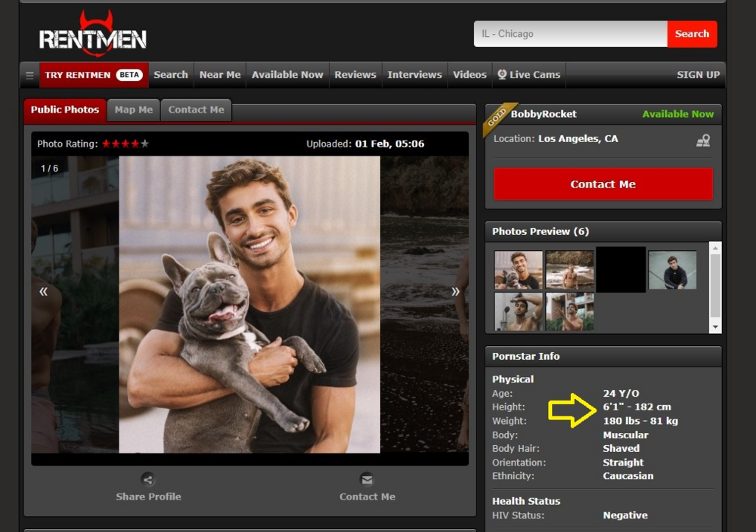Click the SIGN UP link
Screen dimensions: 756x532
698,75
